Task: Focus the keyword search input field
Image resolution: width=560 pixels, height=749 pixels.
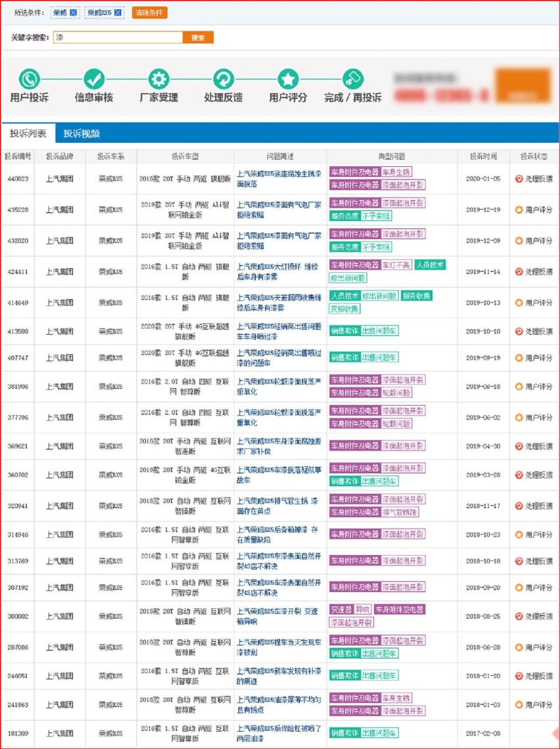Action: (x=118, y=37)
